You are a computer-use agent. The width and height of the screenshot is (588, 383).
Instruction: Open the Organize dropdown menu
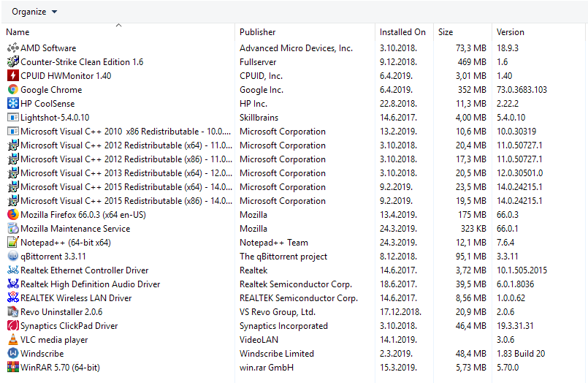pos(34,12)
